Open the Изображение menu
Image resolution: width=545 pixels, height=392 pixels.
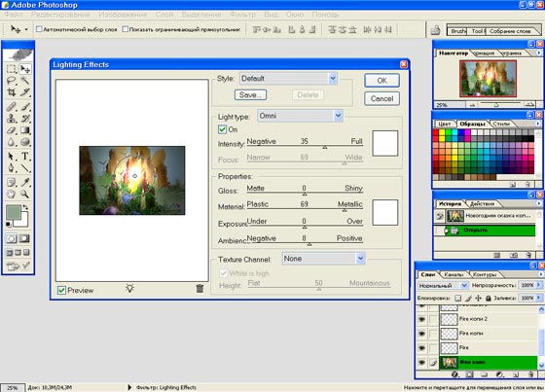point(123,15)
